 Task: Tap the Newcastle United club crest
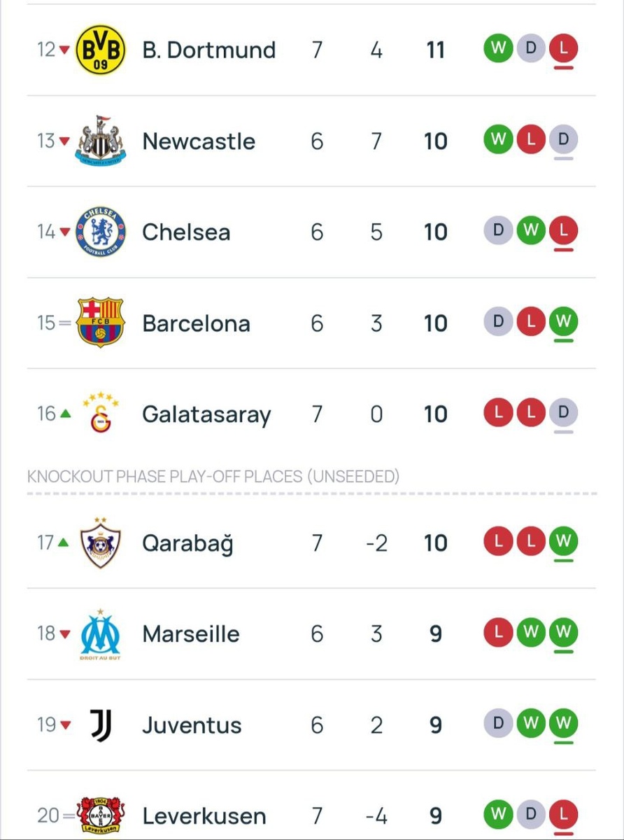100,141
